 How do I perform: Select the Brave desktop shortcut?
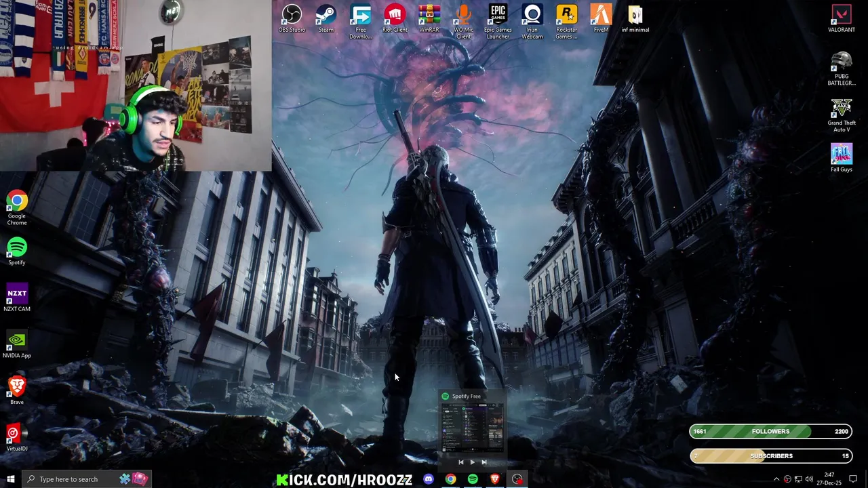(x=17, y=391)
